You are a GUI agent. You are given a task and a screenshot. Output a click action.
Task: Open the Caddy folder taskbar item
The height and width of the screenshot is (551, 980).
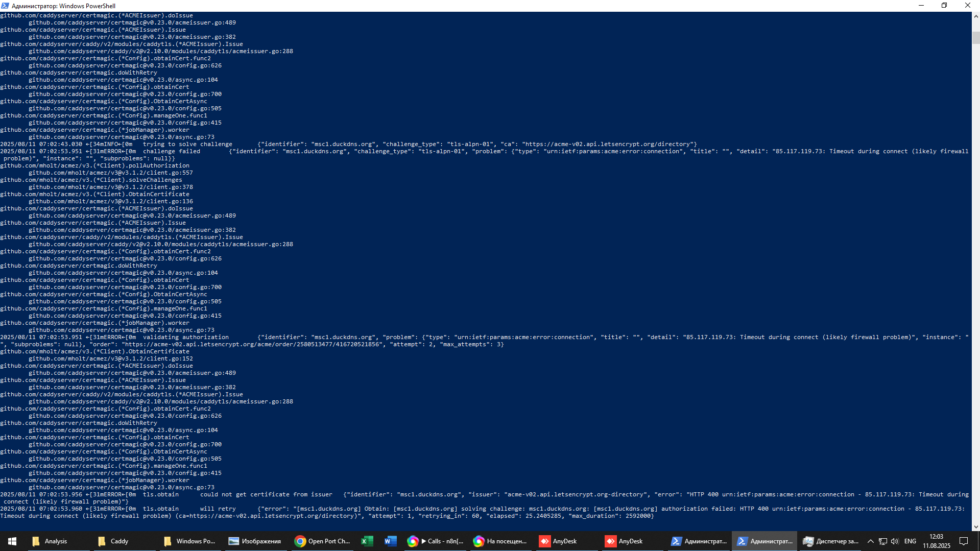tap(113, 541)
